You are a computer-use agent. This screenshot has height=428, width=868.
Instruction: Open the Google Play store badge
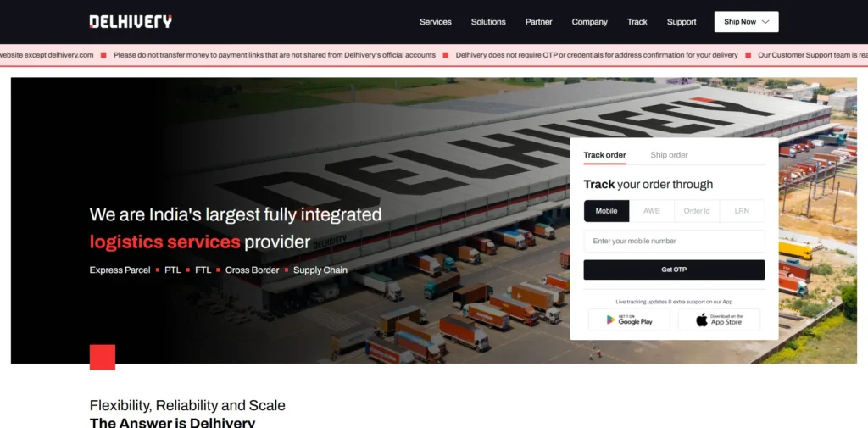[x=629, y=320]
